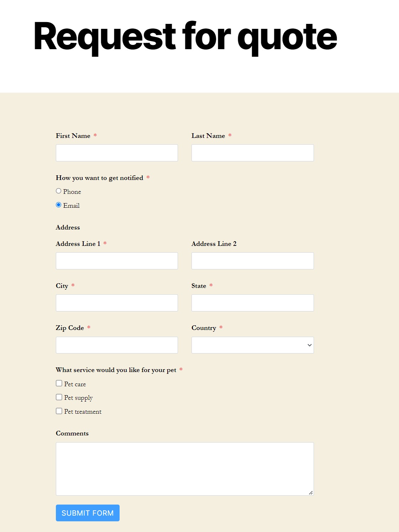The image size is (399, 532).
Task: Check the Pet supply checkbox
Action: click(59, 397)
